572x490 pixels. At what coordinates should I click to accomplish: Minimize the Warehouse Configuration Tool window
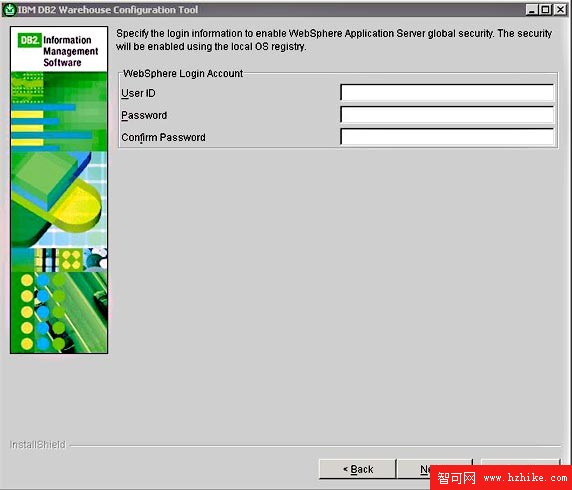point(532,10)
